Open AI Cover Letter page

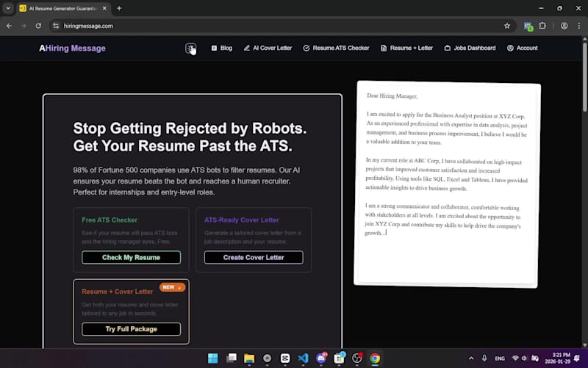click(268, 48)
